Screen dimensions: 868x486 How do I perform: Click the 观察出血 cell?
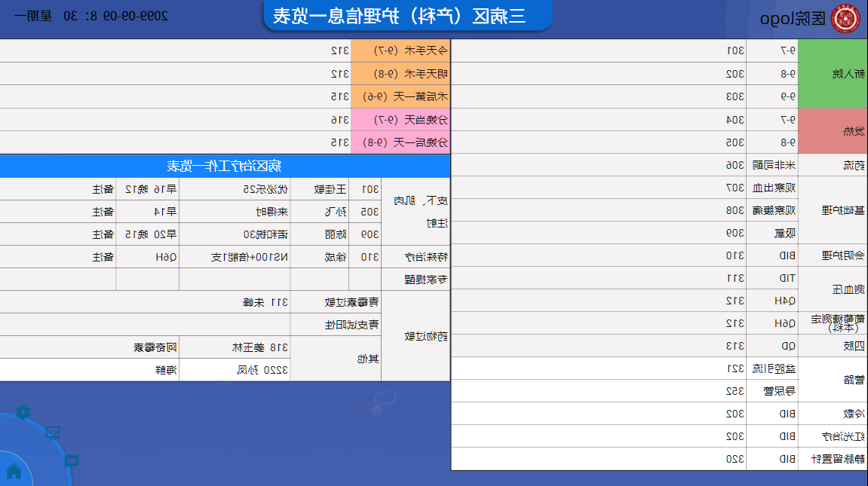click(x=774, y=188)
